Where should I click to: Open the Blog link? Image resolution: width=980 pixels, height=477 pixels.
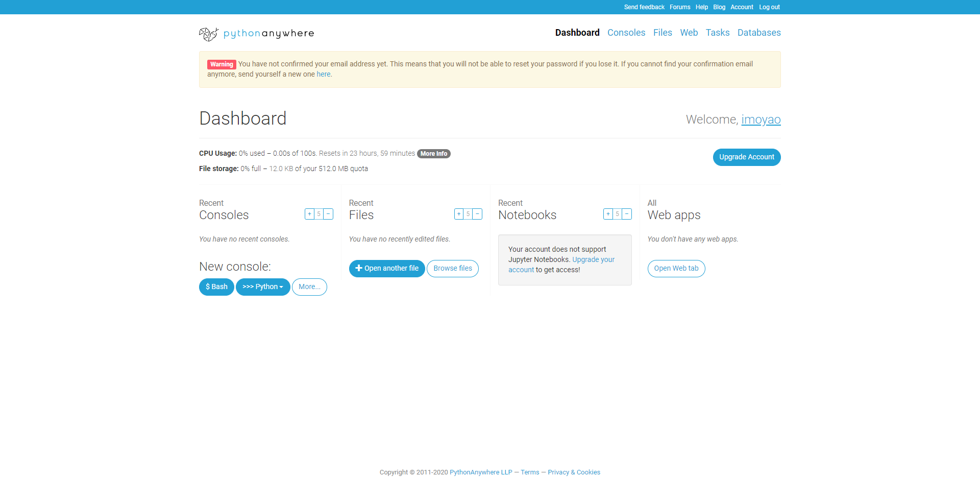[x=719, y=7]
